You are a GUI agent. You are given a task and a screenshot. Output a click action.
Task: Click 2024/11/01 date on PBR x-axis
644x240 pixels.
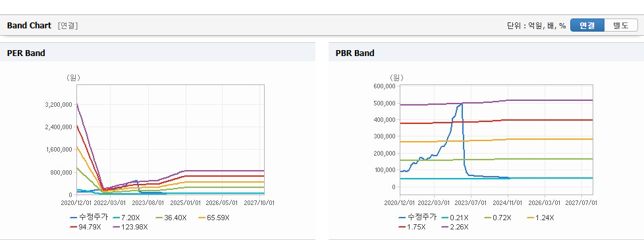click(x=508, y=203)
